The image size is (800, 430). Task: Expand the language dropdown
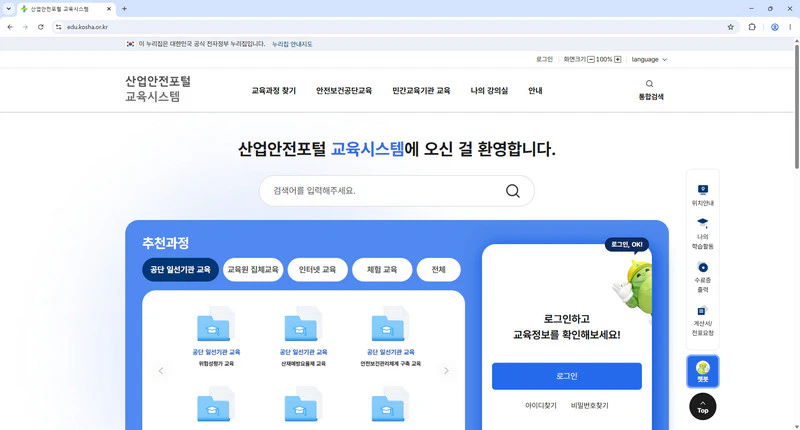coord(649,60)
